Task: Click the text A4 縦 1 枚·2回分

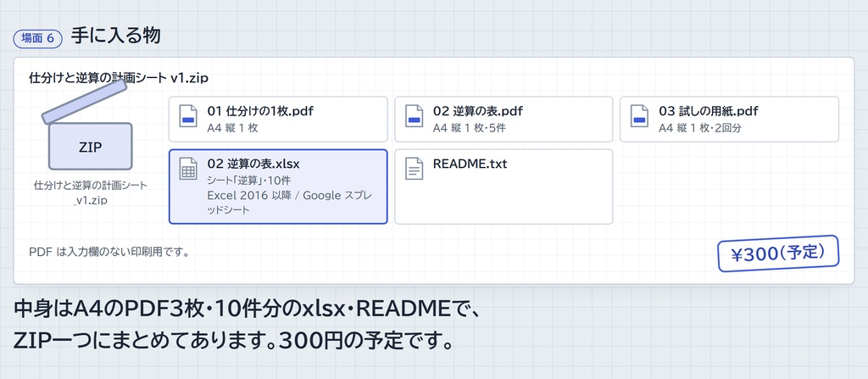Action: (700, 129)
